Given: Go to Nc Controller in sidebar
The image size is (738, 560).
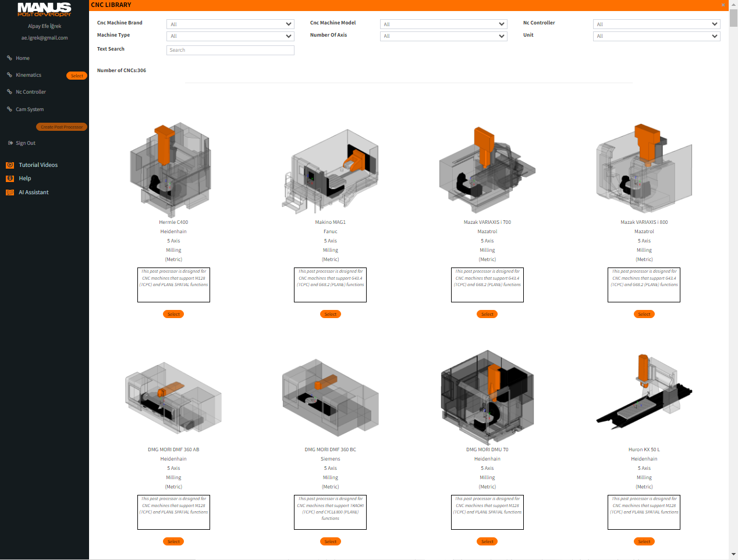Looking at the screenshot, I should pyautogui.click(x=31, y=92).
